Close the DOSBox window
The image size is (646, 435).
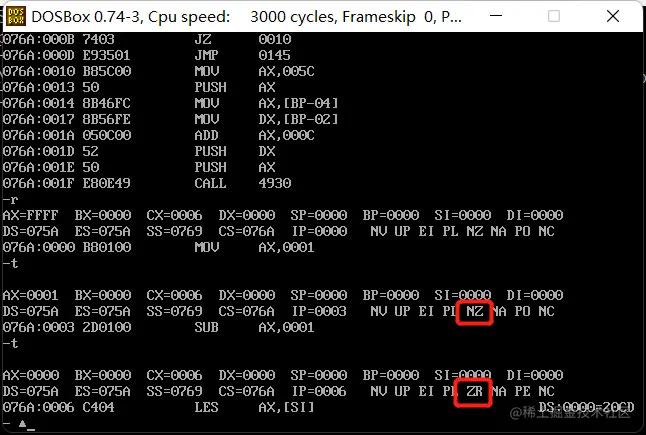613,16
